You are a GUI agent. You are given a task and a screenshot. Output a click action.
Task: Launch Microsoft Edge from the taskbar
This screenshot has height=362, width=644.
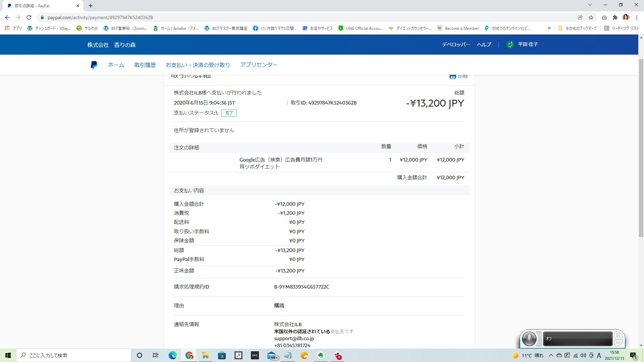tap(172, 355)
